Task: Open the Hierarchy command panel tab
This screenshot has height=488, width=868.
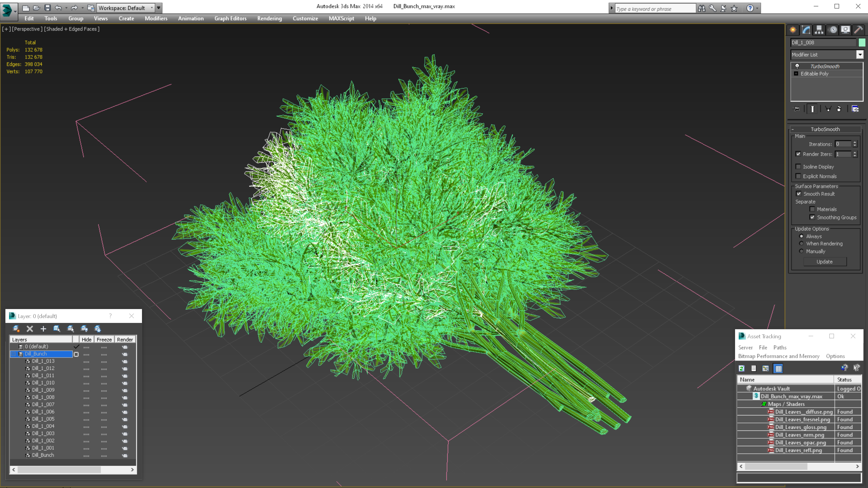Action: tap(819, 30)
